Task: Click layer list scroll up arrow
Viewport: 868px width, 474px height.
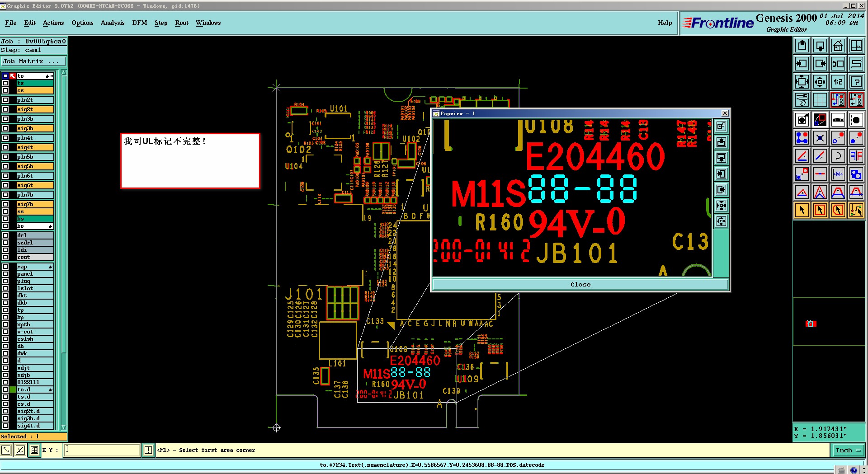Action: click(64, 73)
